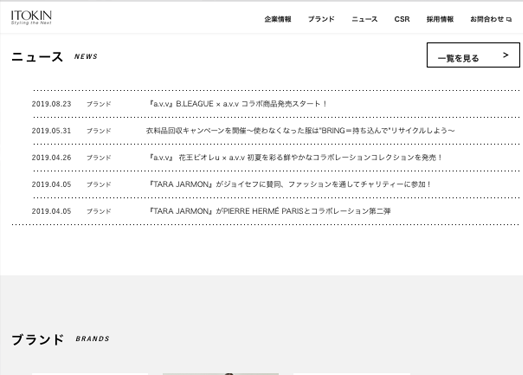Screen dimensions: 523x375
Task: Click the date 2019.08.23
Action: tap(51, 104)
